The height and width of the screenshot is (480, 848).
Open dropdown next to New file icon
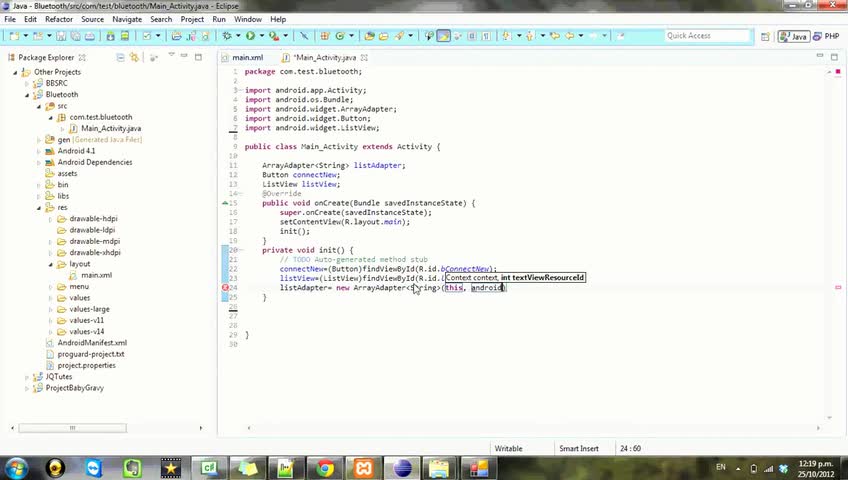(x=25, y=36)
